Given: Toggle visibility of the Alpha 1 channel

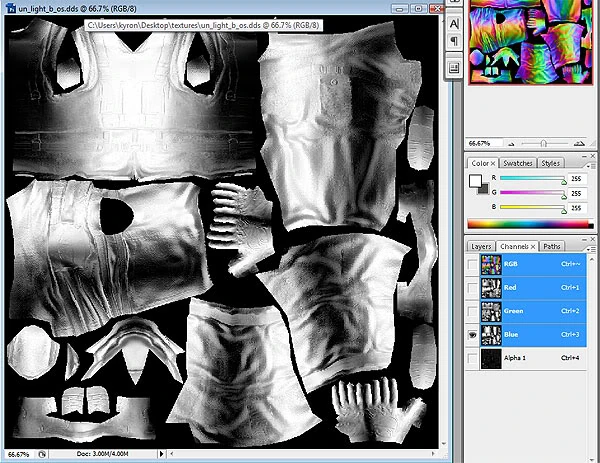Looking at the screenshot, I should pos(471,357).
